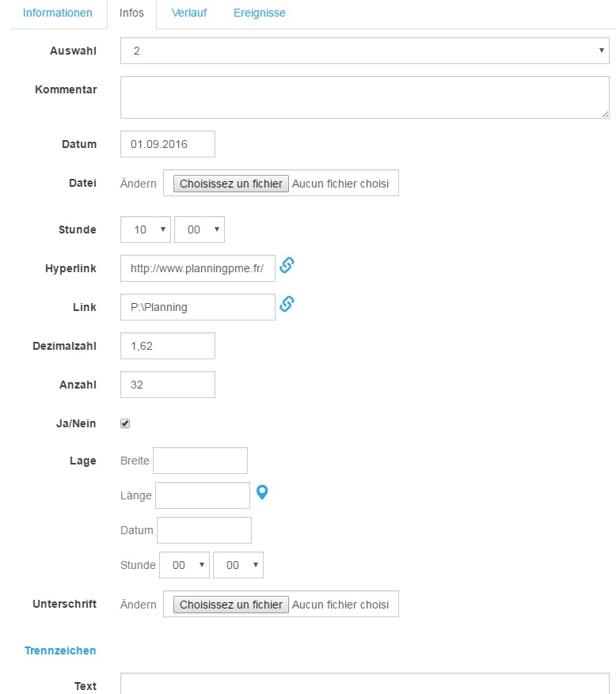The height and width of the screenshot is (694, 616).
Task: Click the Trennzeichen section heading
Action: click(x=60, y=650)
